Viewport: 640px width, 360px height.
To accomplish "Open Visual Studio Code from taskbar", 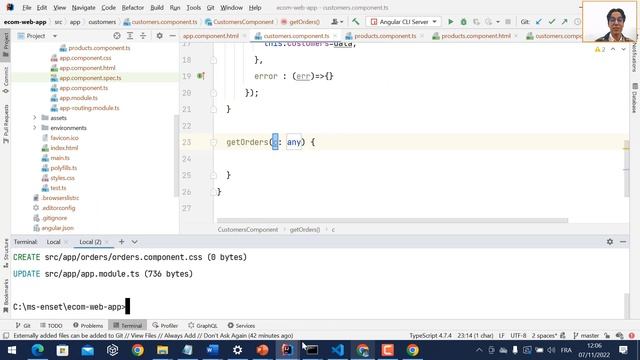I will pyautogui.click(x=338, y=350).
